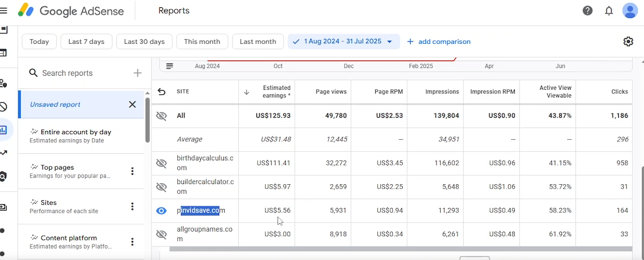
Task: Select the Today date filter
Action: 39,41
